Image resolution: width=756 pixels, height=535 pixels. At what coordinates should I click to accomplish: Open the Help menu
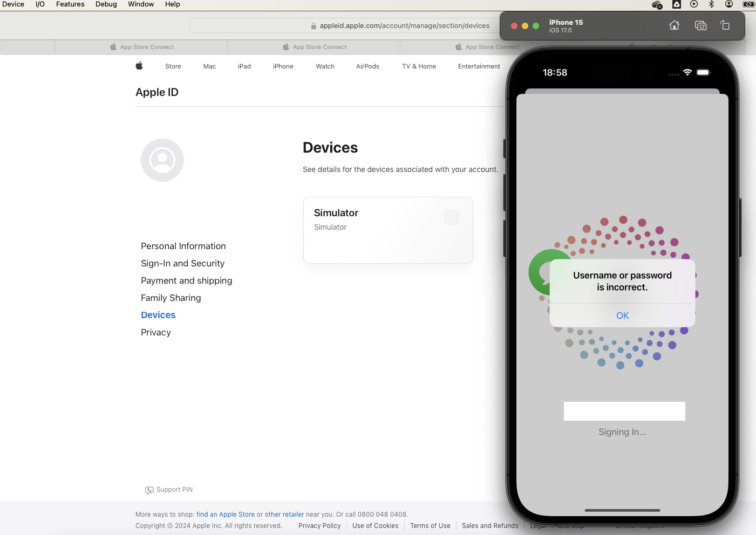click(x=173, y=4)
